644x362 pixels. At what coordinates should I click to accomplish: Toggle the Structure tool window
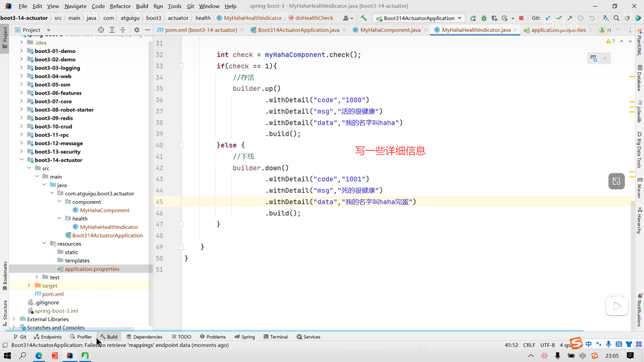5,312
